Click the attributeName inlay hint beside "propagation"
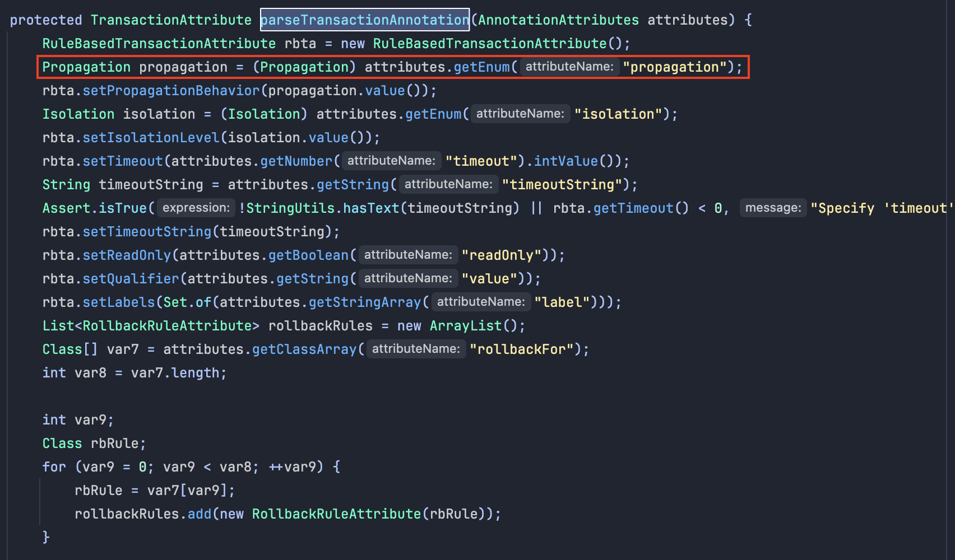 pyautogui.click(x=568, y=67)
